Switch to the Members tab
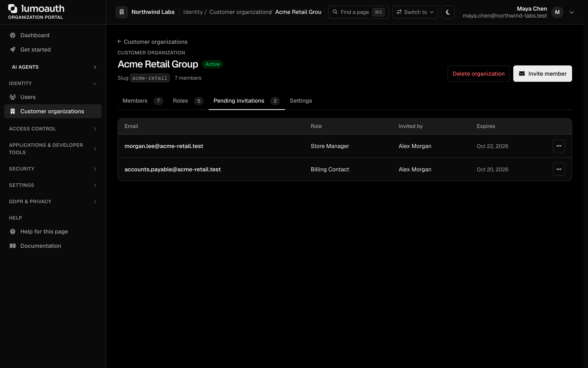 143,101
